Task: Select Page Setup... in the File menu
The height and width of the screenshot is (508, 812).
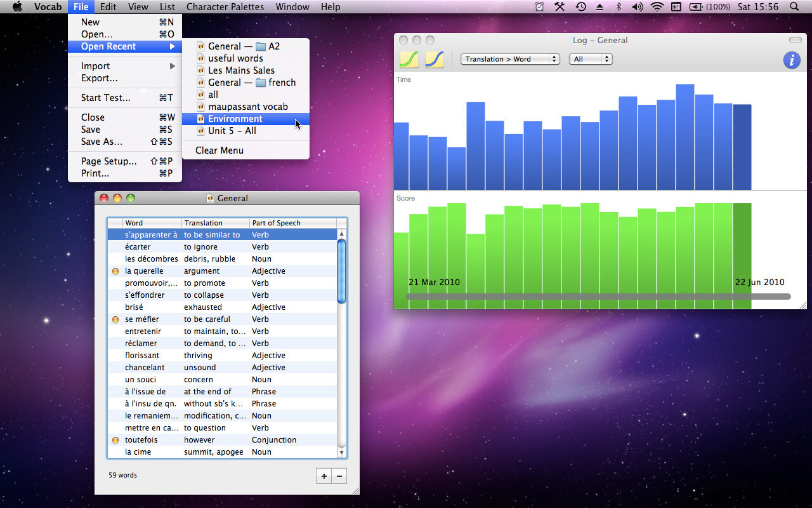Action: 125,161
